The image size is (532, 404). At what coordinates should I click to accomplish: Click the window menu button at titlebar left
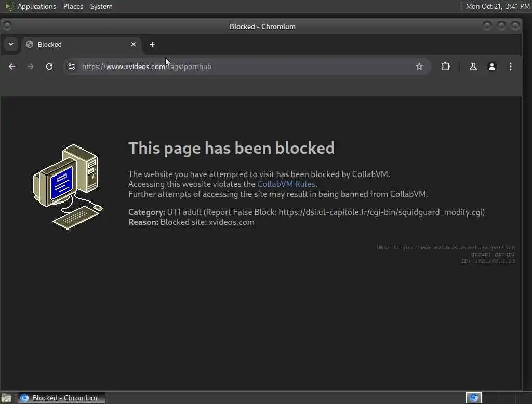coord(7,26)
